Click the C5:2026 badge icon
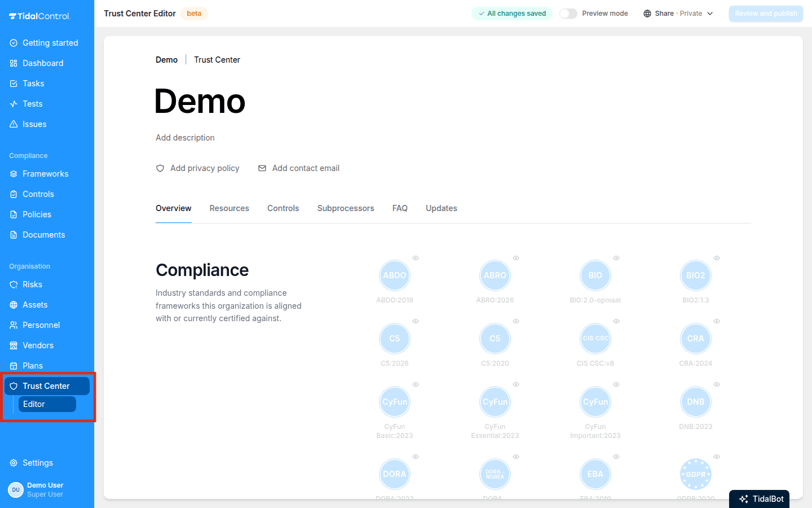This screenshot has width=812, height=508. [x=395, y=339]
